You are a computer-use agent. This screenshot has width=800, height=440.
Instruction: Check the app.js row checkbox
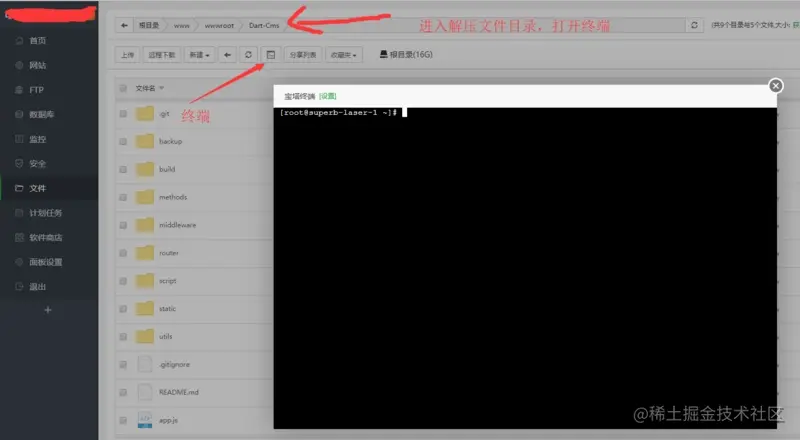[123, 420]
